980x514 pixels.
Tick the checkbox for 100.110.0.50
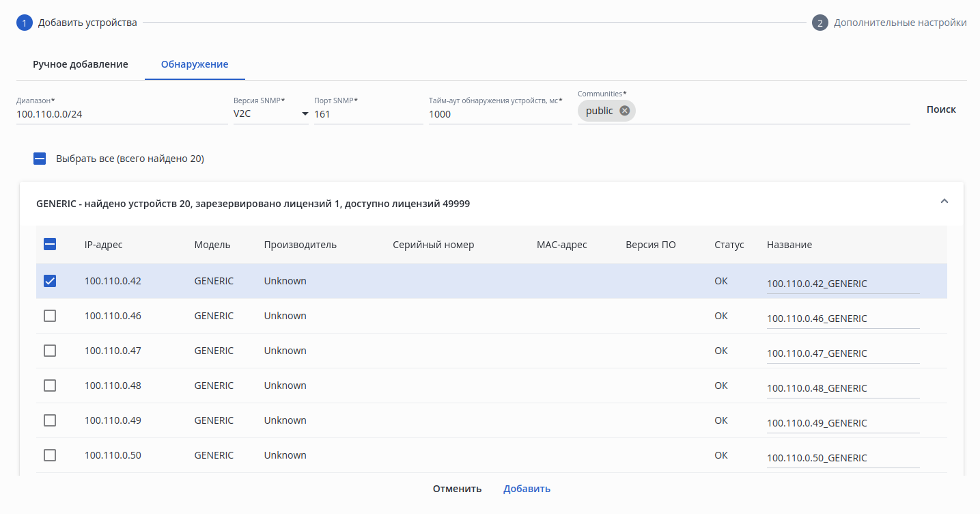[x=50, y=455]
